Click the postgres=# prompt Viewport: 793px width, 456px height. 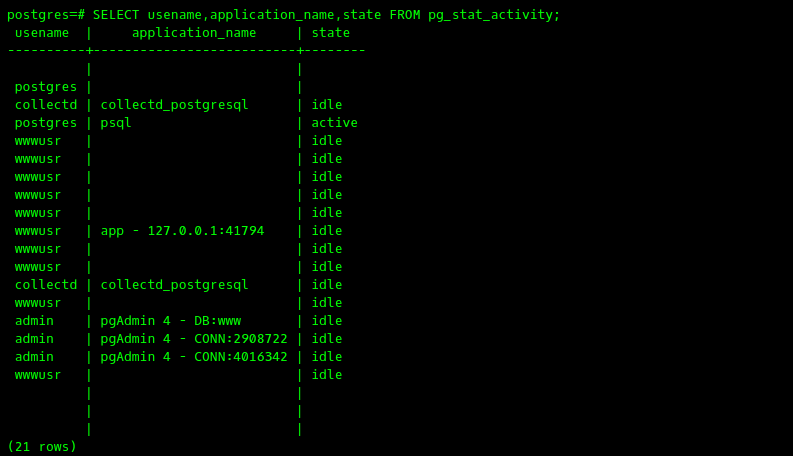click(46, 15)
